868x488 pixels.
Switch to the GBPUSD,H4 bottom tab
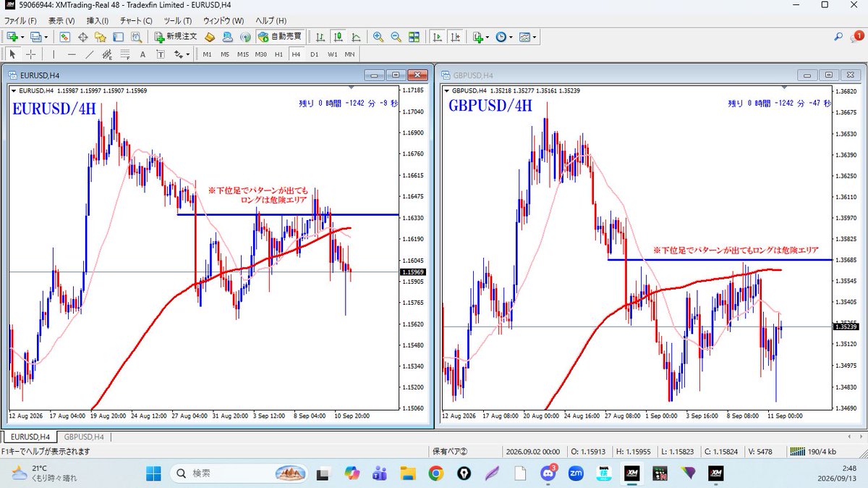85,437
